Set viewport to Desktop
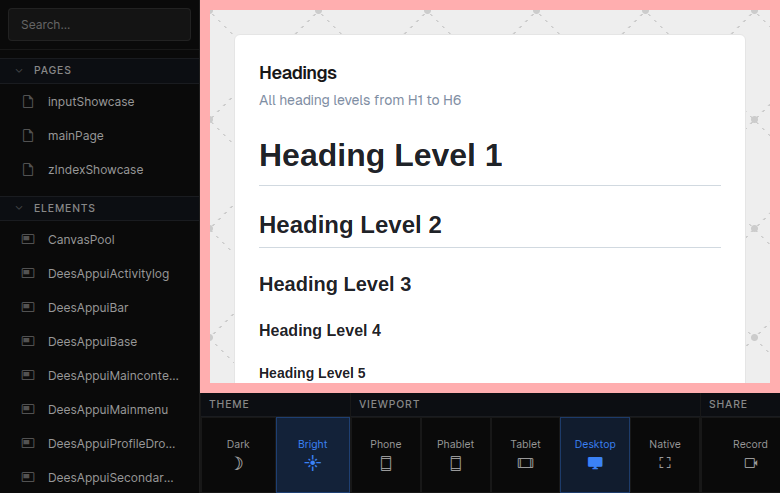 (595, 455)
